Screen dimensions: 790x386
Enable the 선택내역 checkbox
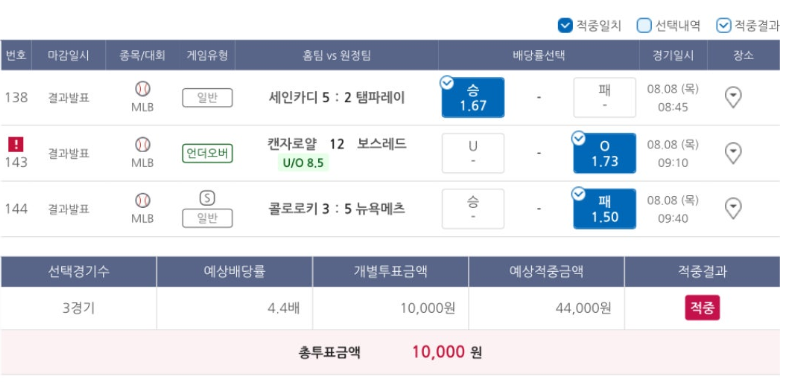click(x=644, y=25)
